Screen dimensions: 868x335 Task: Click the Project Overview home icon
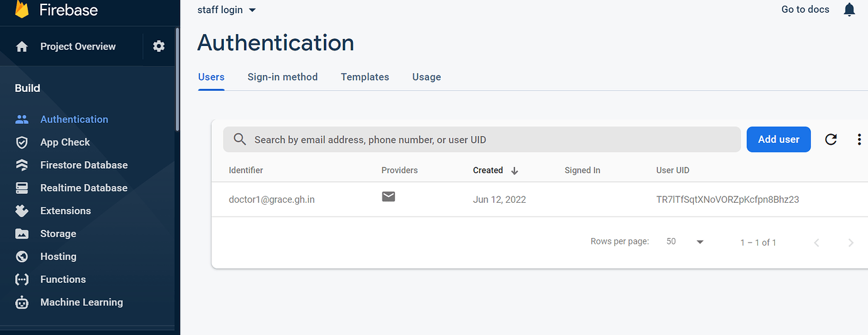coord(22,47)
